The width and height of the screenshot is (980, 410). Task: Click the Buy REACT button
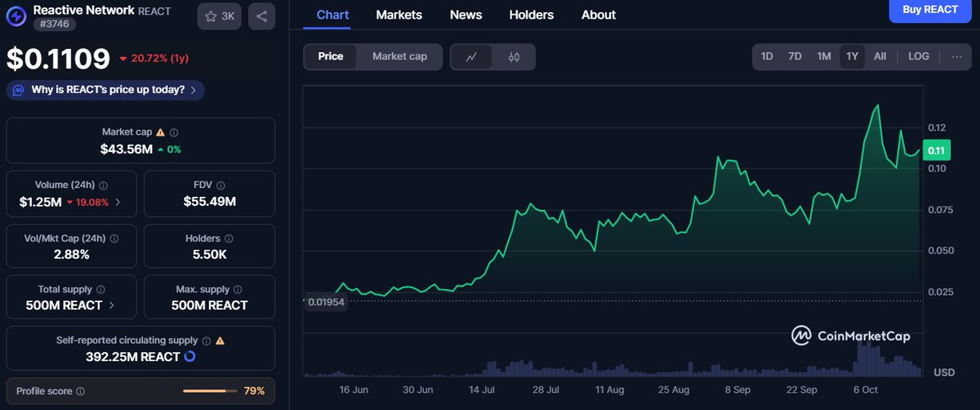pos(929,10)
